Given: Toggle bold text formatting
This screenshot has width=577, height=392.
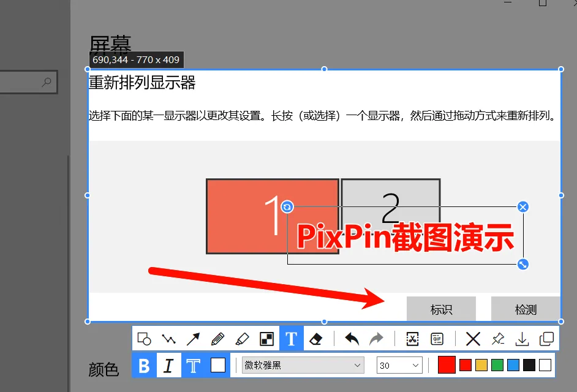Looking at the screenshot, I should (144, 365).
